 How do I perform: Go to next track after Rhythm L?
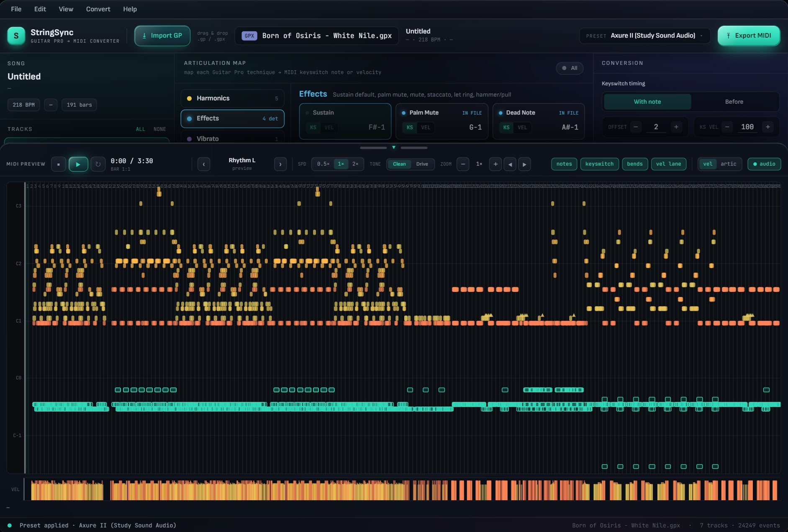click(x=280, y=164)
